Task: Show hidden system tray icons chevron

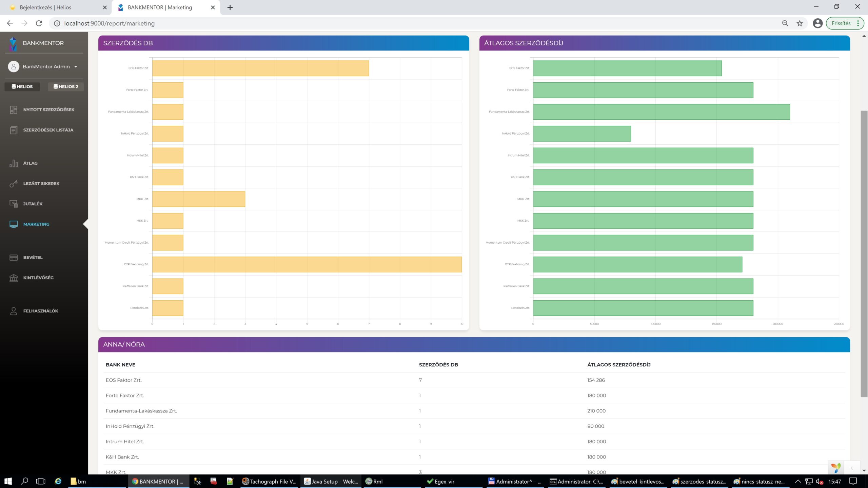Action: pyautogui.click(x=798, y=482)
